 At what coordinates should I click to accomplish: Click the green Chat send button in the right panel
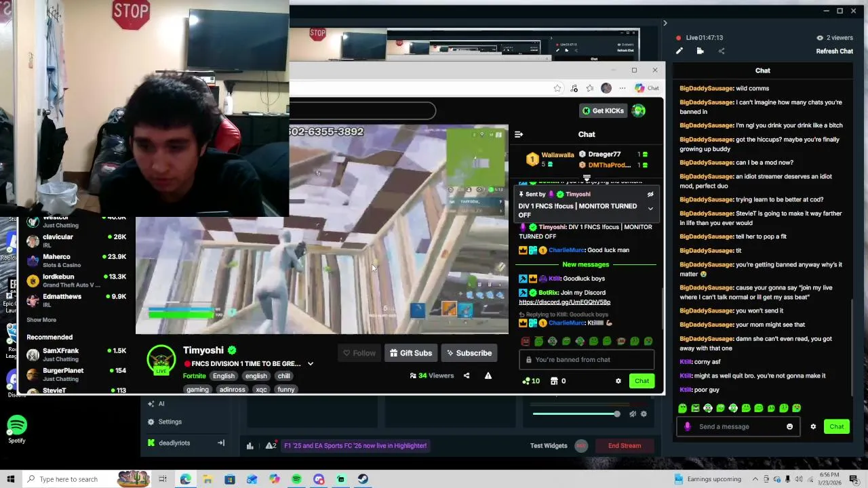(x=837, y=426)
